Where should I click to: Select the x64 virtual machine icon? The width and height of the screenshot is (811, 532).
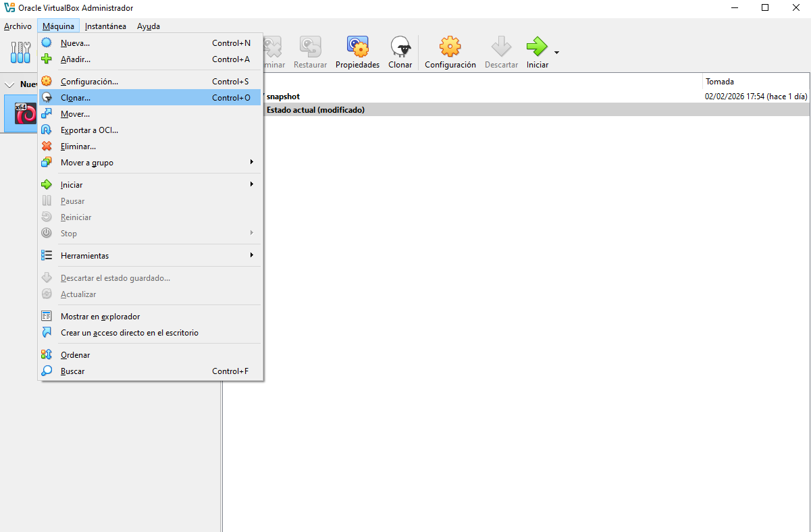pyautogui.click(x=26, y=113)
